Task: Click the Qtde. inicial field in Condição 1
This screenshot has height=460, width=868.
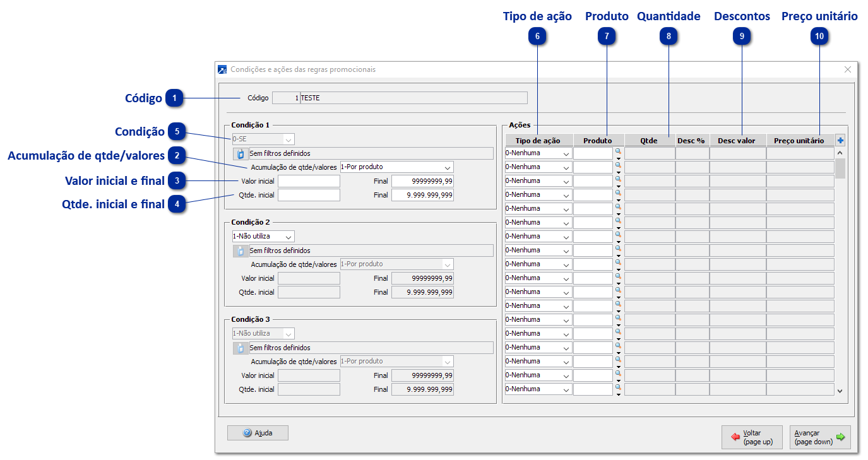Action: point(309,196)
